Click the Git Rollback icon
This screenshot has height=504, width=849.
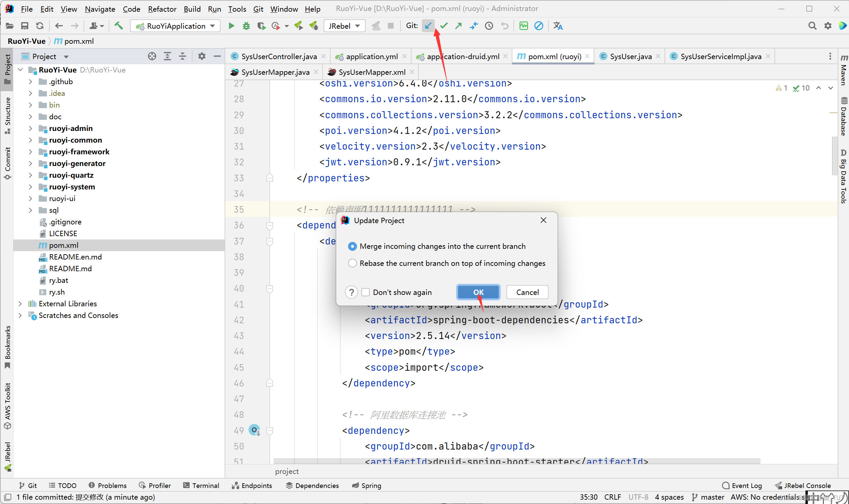click(504, 26)
